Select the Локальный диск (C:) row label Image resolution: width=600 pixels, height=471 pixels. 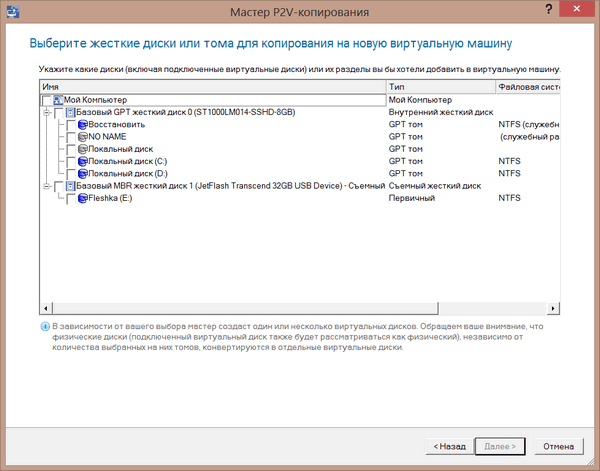tap(128, 161)
